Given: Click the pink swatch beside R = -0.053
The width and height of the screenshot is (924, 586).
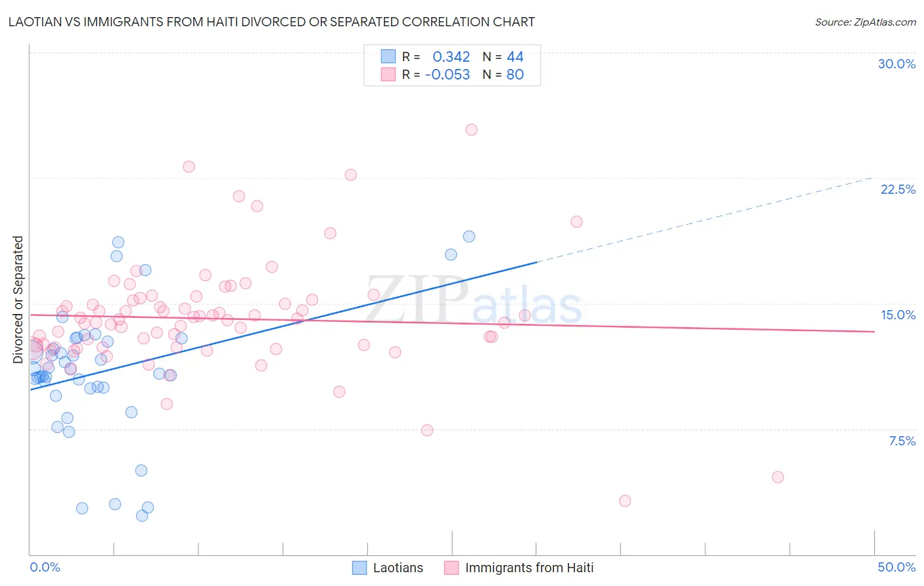Looking at the screenshot, I should tap(388, 74).
